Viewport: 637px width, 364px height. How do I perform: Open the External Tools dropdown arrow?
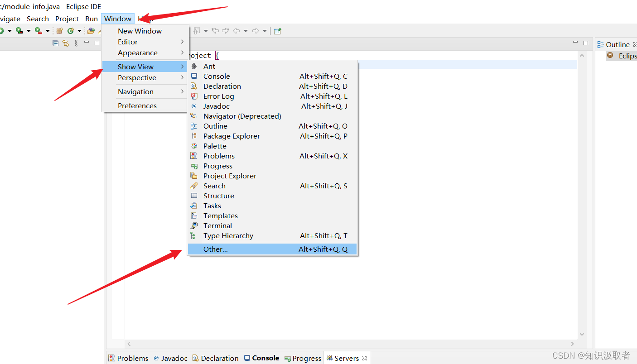(x=48, y=31)
